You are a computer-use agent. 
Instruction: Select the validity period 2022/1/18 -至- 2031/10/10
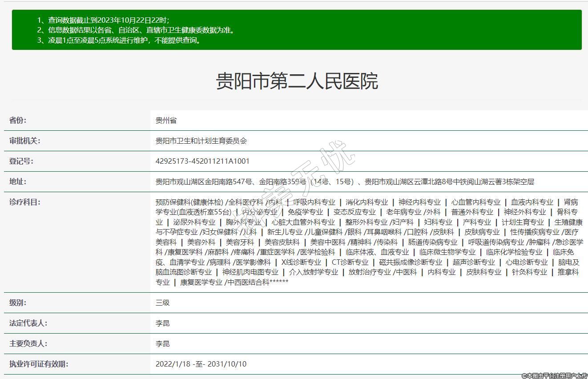(201, 364)
